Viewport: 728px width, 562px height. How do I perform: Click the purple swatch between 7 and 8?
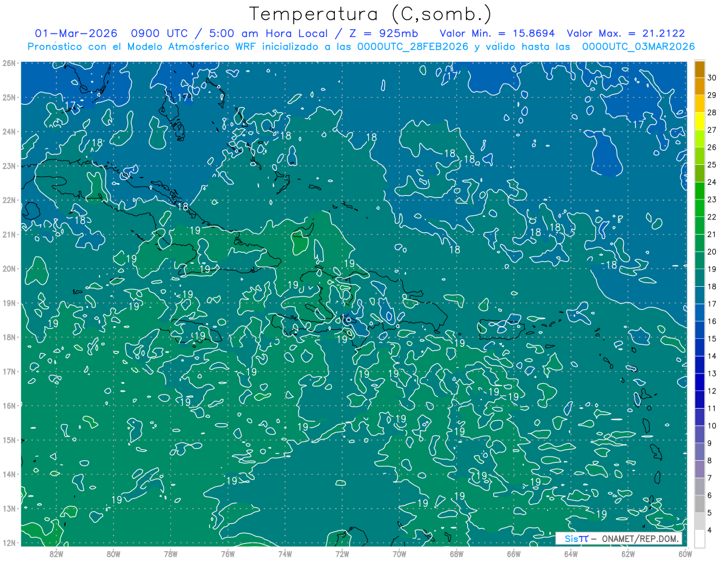(699, 469)
